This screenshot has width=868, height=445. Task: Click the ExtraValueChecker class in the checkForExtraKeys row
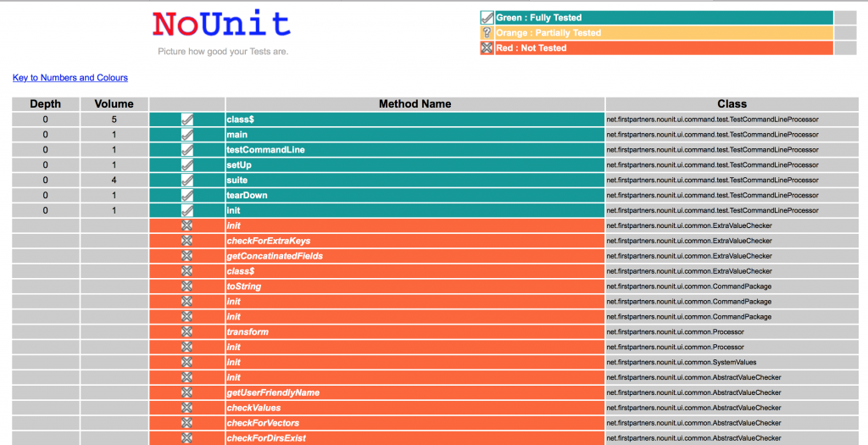(689, 241)
